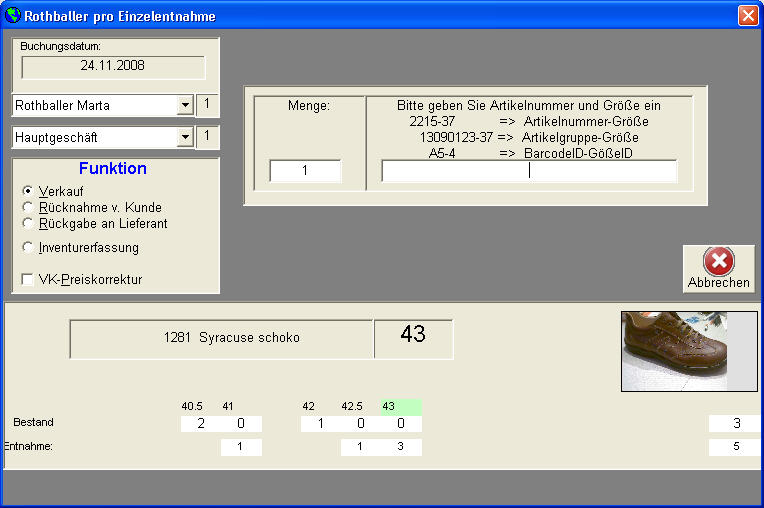Select Rückgabe an Lieferant option
This screenshot has width=764, height=508.
click(28, 223)
